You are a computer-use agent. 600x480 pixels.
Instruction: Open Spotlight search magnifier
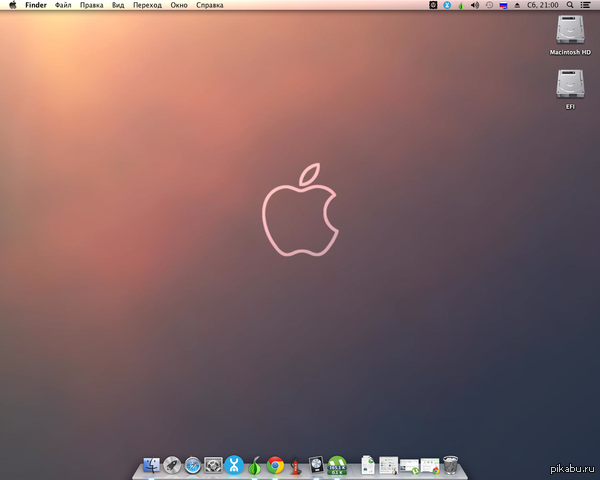[x=570, y=5]
